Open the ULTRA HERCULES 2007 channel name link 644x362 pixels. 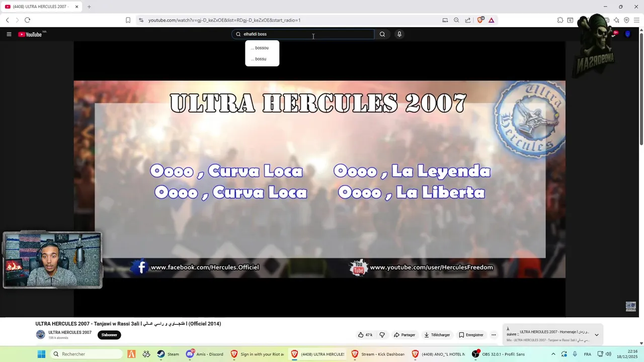click(70, 332)
